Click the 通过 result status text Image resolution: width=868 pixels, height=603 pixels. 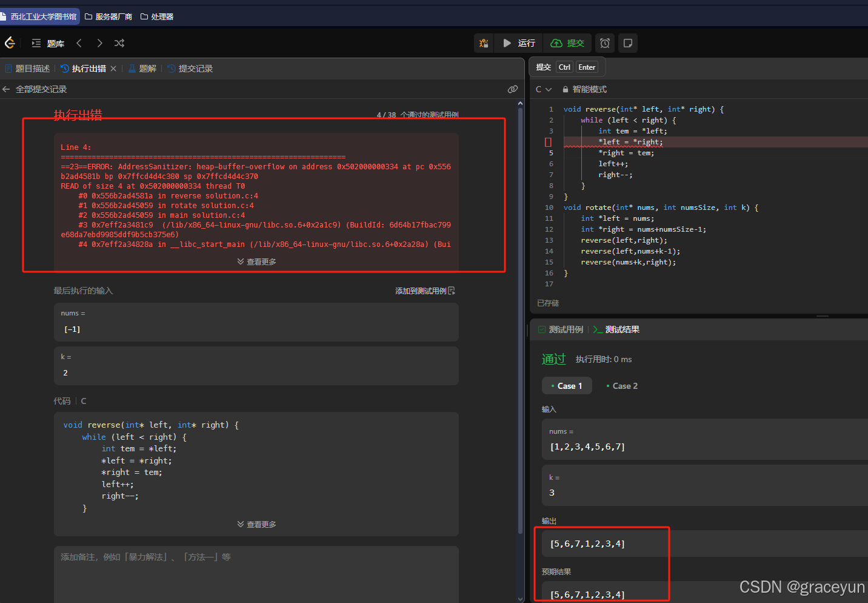point(553,359)
